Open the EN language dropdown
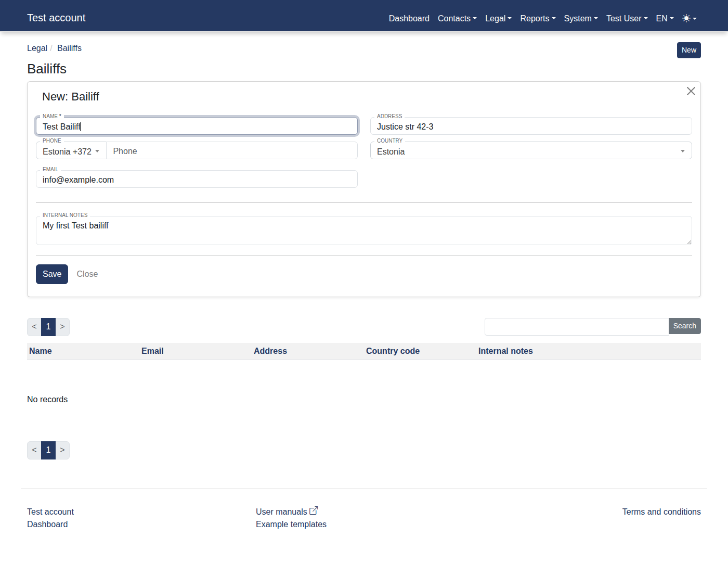728x562 pixels. (665, 18)
